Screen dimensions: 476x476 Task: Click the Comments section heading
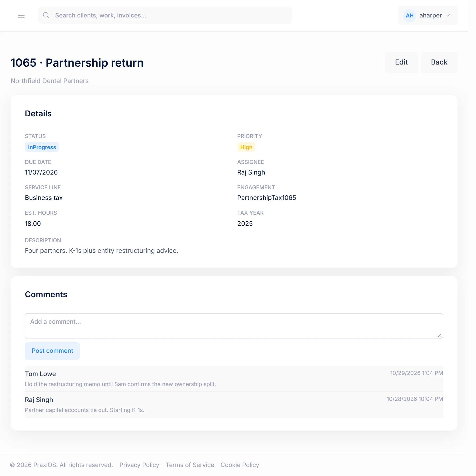(46, 295)
